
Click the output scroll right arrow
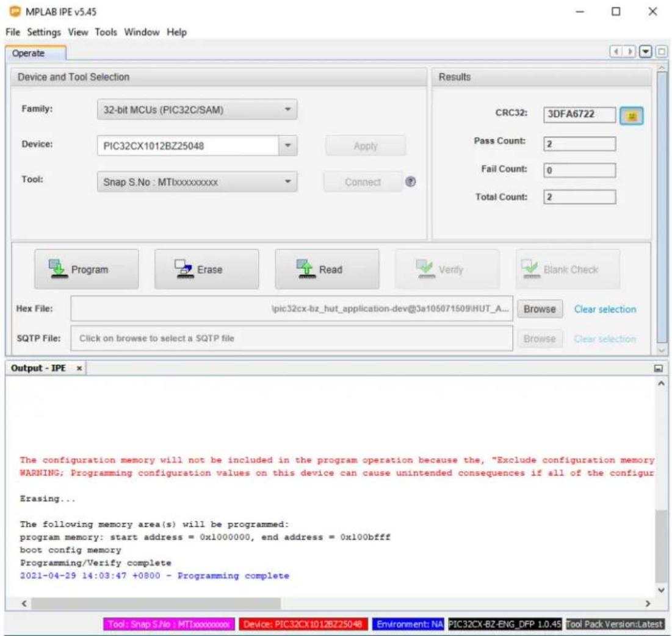(648, 604)
